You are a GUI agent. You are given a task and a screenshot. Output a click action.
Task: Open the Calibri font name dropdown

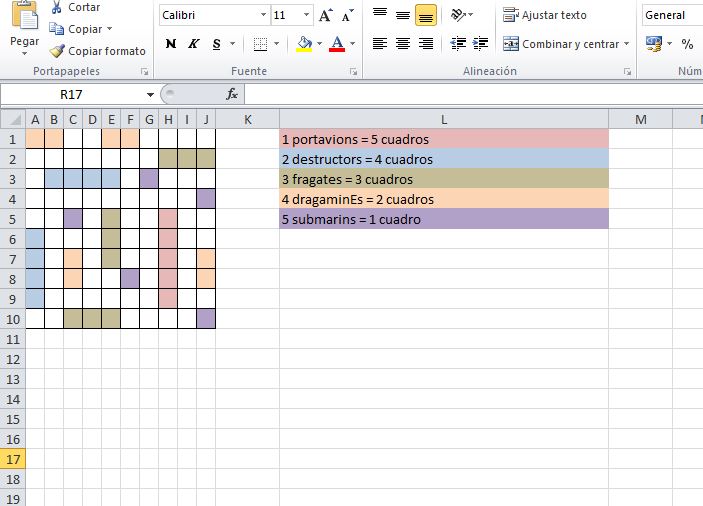[264, 16]
